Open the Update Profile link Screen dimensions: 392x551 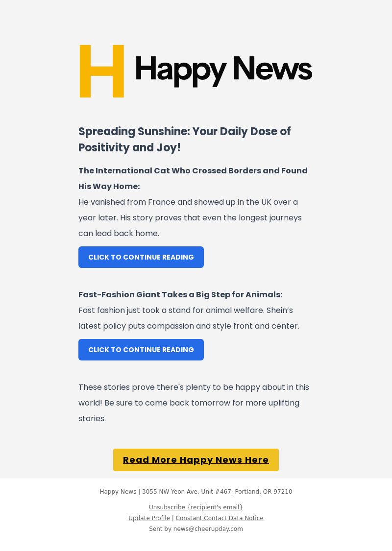[149, 518]
